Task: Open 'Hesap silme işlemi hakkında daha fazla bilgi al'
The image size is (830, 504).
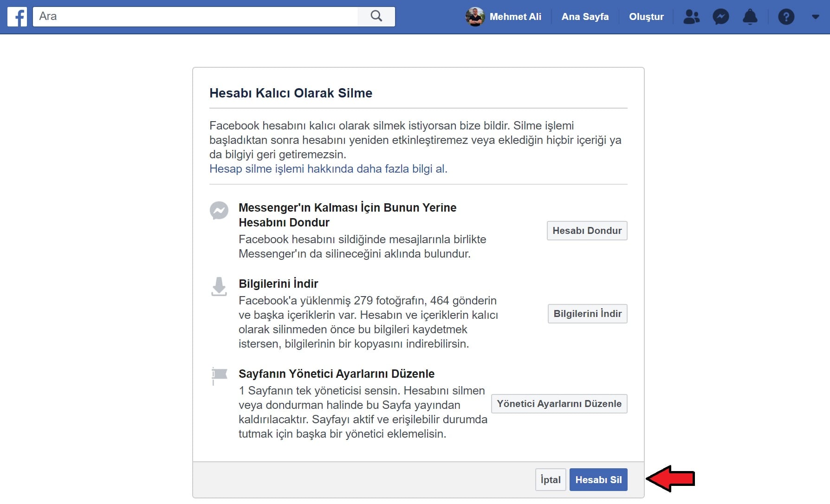Action: (328, 169)
